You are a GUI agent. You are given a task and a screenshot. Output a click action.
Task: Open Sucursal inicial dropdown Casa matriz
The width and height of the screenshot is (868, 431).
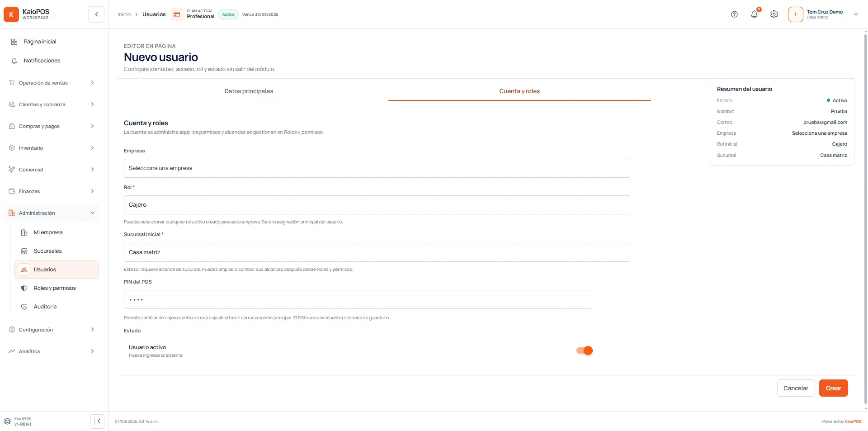(x=377, y=252)
